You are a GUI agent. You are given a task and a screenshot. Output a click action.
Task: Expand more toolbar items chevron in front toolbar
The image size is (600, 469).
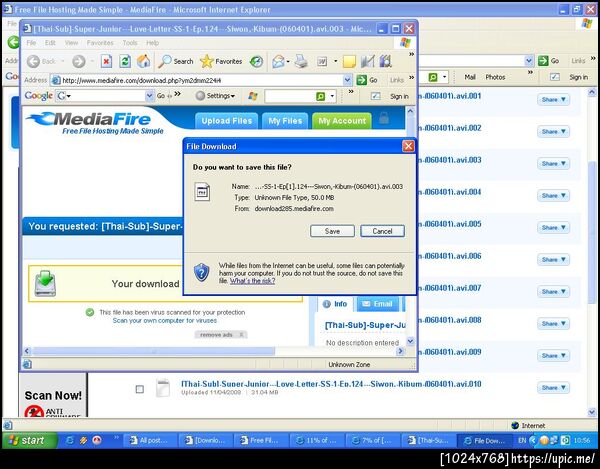click(411, 55)
